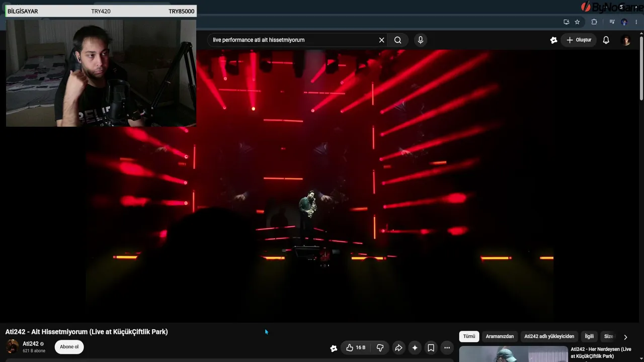Show more filter chips with right arrow
This screenshot has height=362, width=644.
(625, 337)
